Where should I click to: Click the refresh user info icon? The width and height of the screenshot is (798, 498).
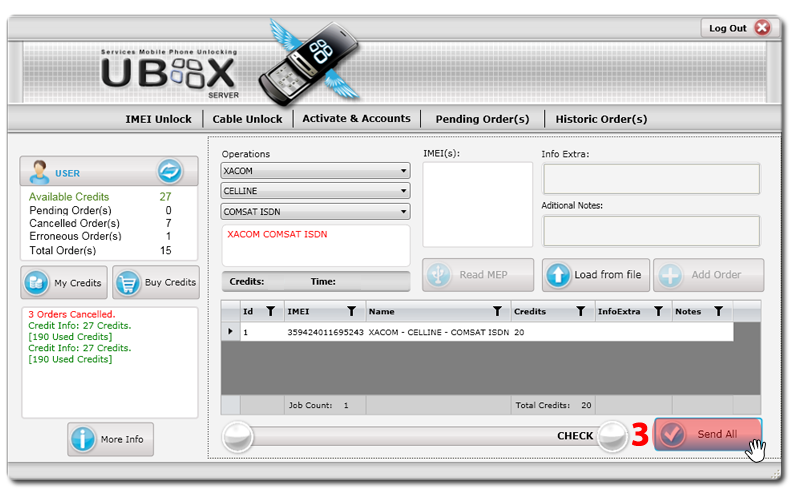(169, 171)
